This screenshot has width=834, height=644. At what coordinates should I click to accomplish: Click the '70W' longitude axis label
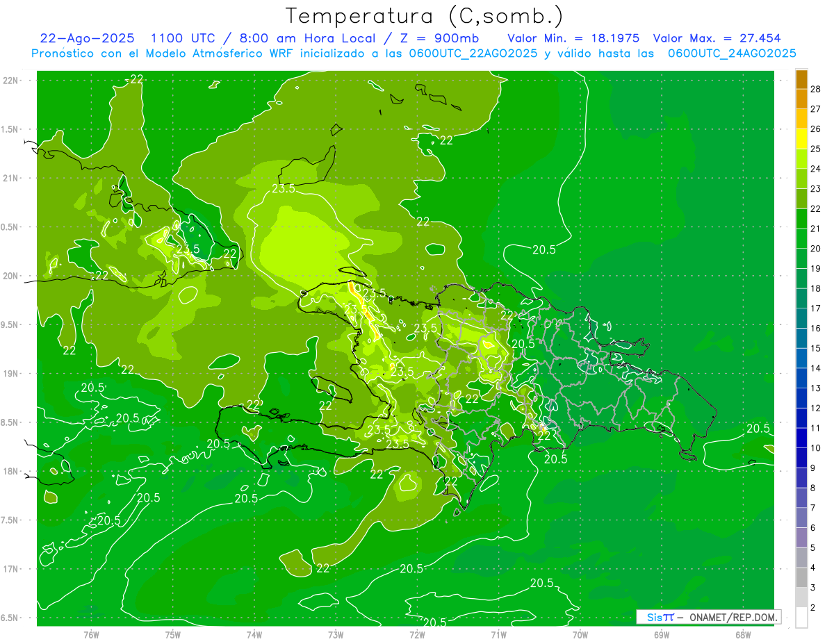580,635
